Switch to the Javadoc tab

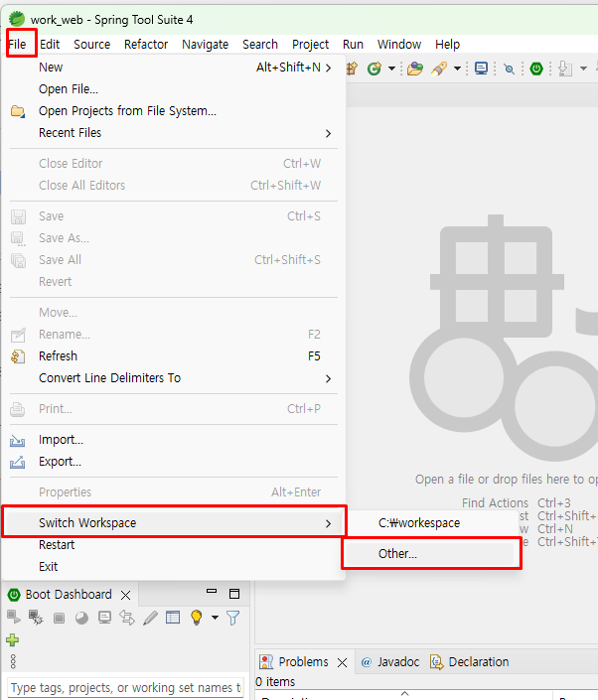pyautogui.click(x=390, y=661)
